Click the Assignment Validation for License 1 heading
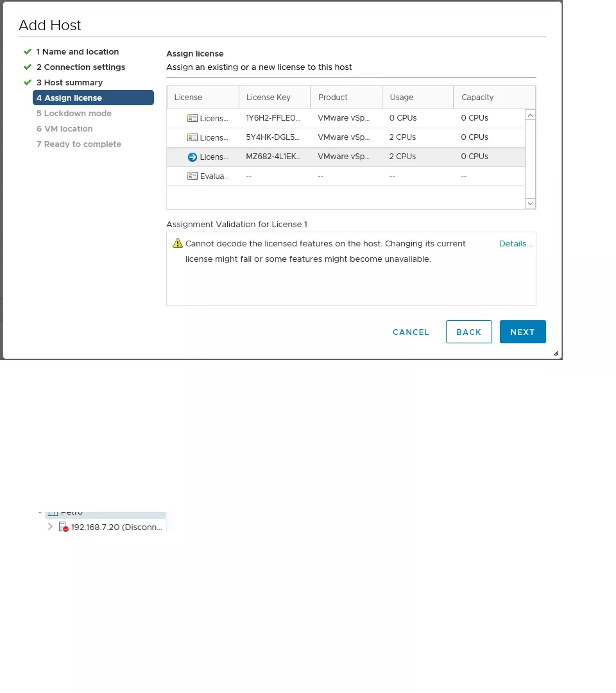616x693 pixels. [237, 225]
